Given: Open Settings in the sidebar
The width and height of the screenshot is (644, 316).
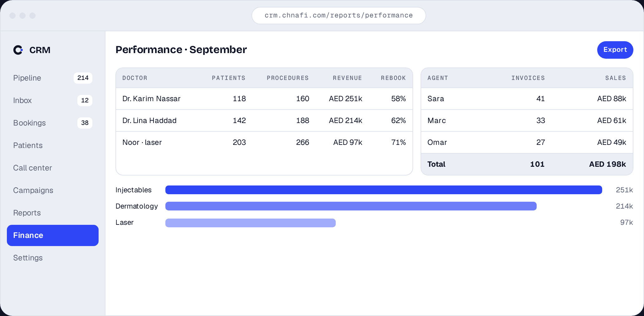Looking at the screenshot, I should coord(52,258).
